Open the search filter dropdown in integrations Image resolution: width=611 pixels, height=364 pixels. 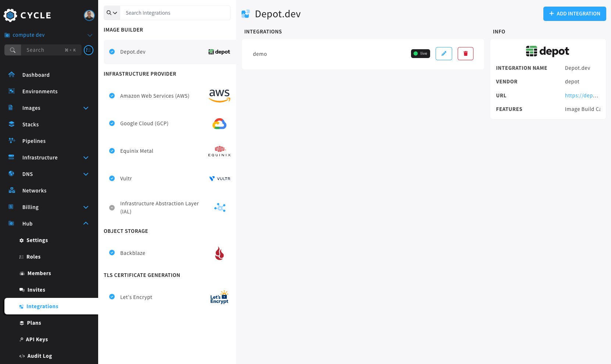tap(112, 13)
